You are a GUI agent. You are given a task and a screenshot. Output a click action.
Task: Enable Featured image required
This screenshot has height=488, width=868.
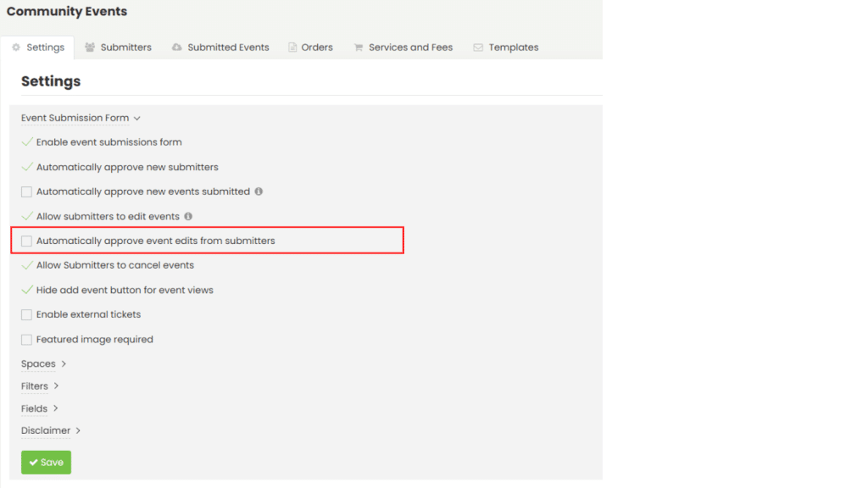pos(26,339)
